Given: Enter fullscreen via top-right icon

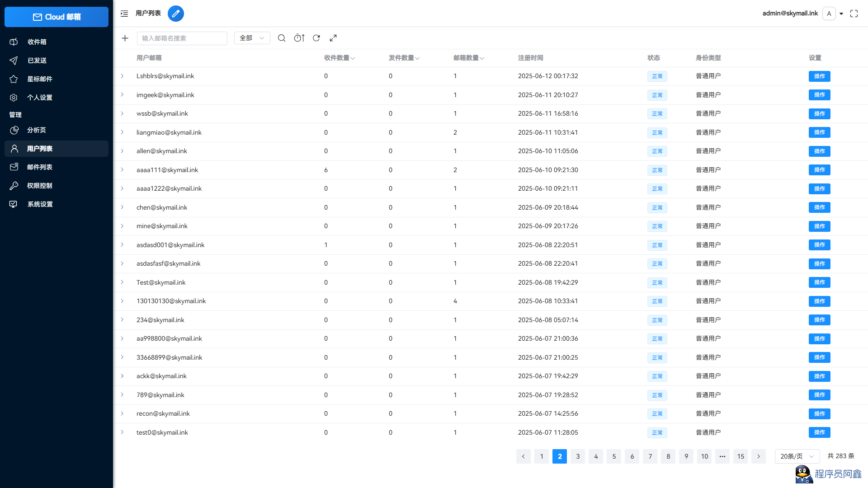Looking at the screenshot, I should [854, 14].
